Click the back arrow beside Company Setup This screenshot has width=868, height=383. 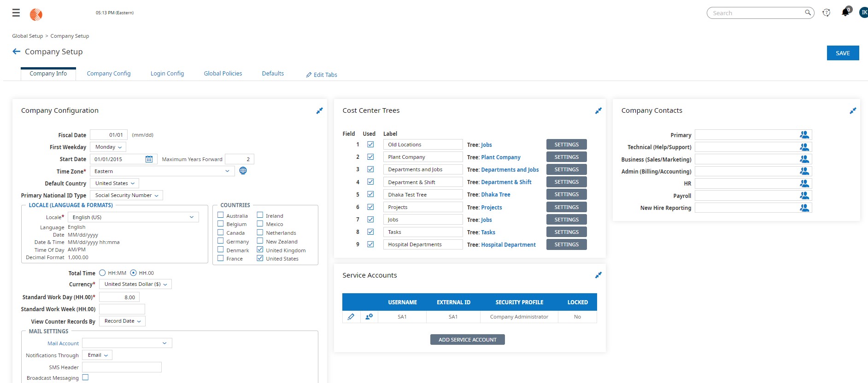pos(16,52)
